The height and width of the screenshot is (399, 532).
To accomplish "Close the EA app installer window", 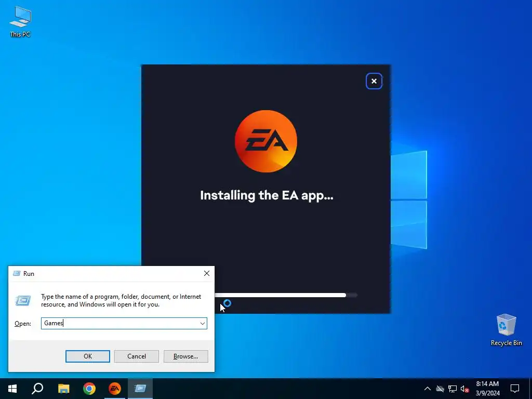I will coord(374,81).
